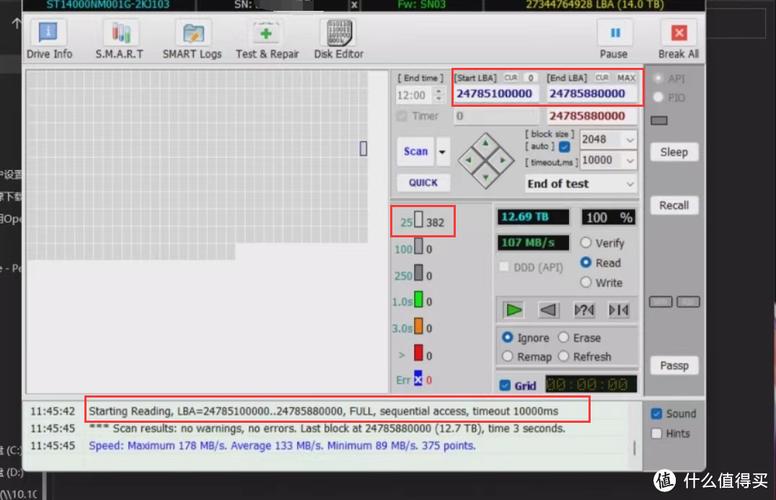776x500 pixels.
Task: Click the right arrow of the navigation diamond
Action: [x=503, y=160]
